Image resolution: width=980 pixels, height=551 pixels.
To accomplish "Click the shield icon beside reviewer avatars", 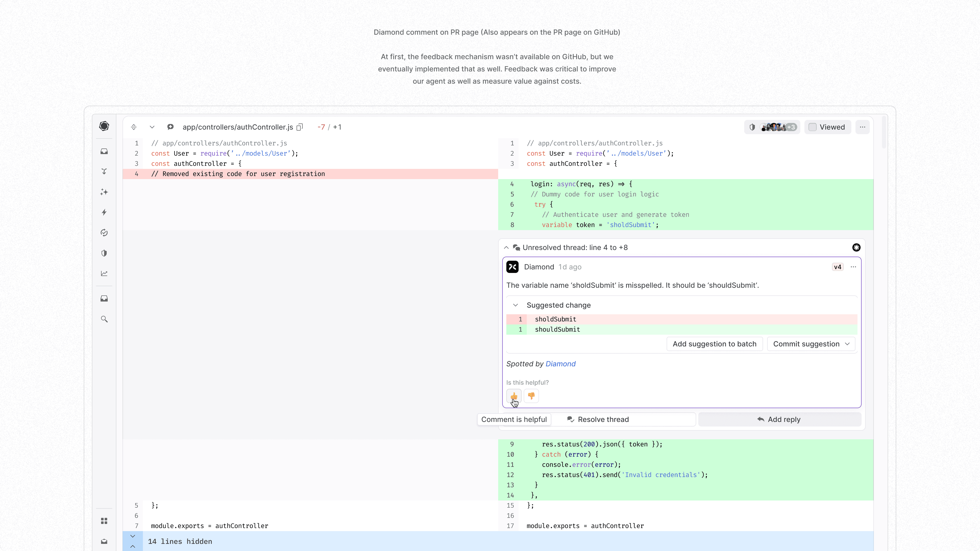I will [x=752, y=127].
